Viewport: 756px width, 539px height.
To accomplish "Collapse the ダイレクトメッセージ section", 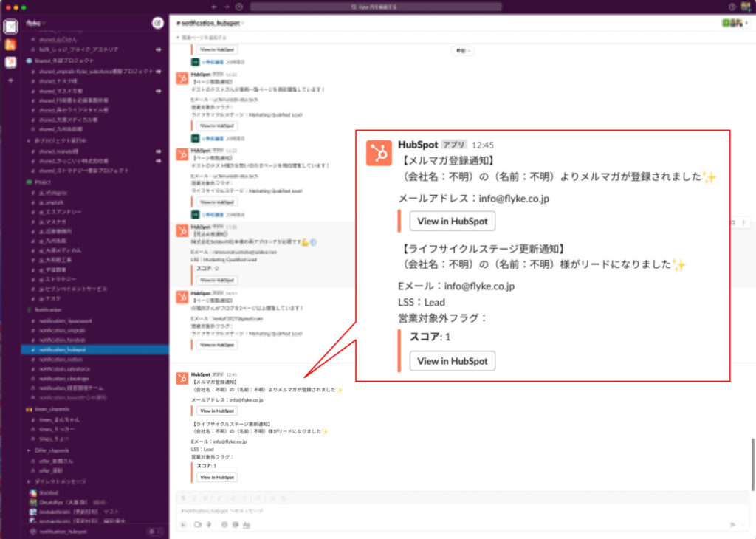I will (x=61, y=481).
